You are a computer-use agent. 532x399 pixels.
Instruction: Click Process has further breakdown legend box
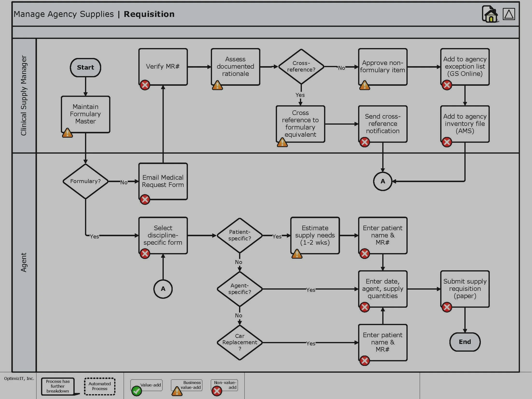pos(58,386)
